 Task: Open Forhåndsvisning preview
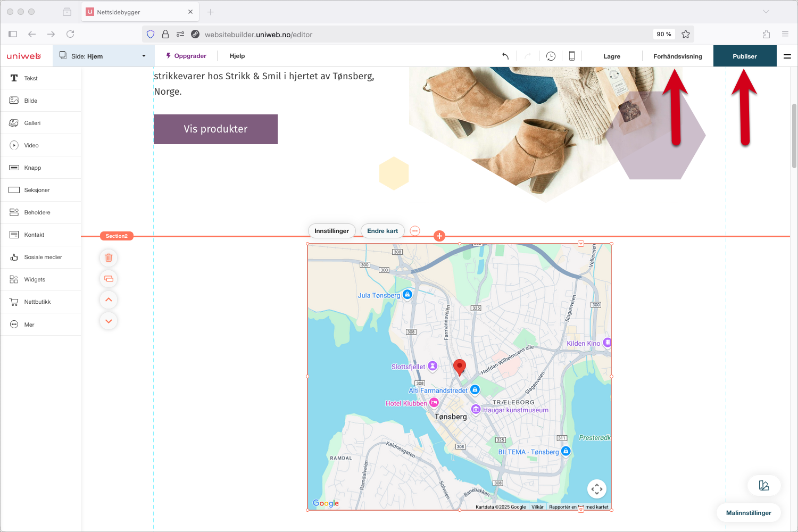(678, 56)
